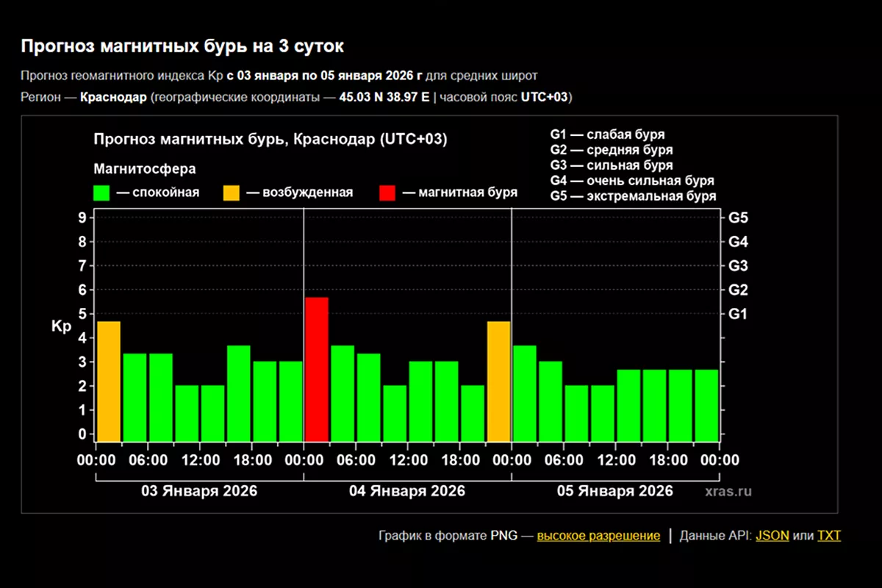The height and width of the screenshot is (588, 882).
Task: Open the JSON data API link
Action: point(772,536)
